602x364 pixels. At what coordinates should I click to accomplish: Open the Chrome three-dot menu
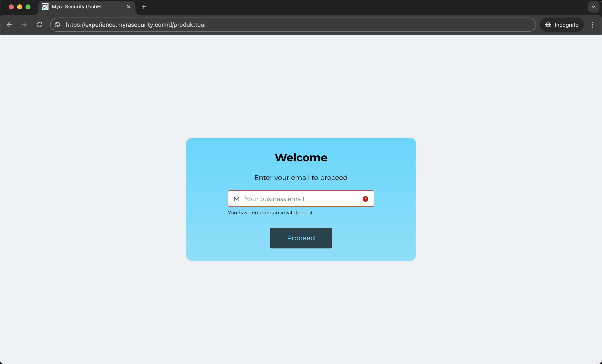[x=592, y=25]
